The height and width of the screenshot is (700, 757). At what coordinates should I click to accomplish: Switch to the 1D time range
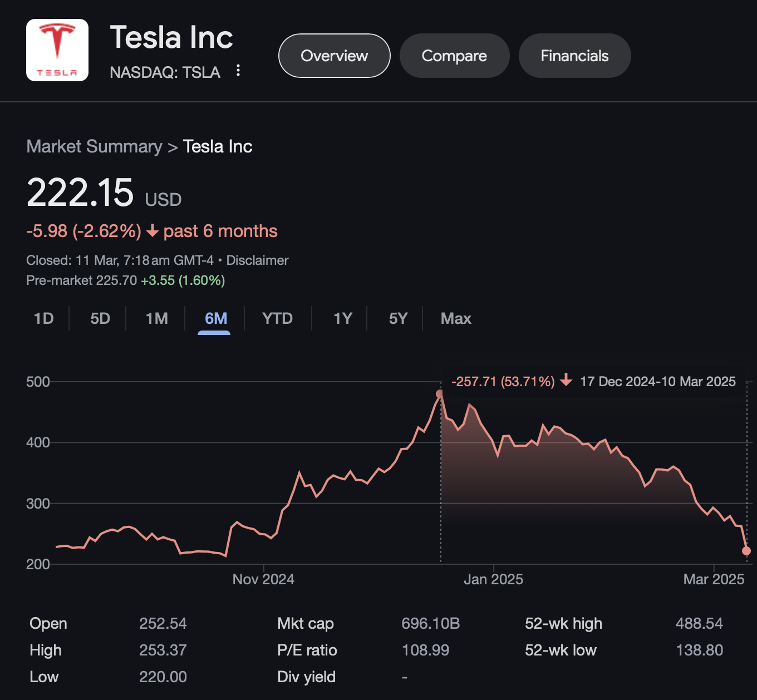coord(43,318)
